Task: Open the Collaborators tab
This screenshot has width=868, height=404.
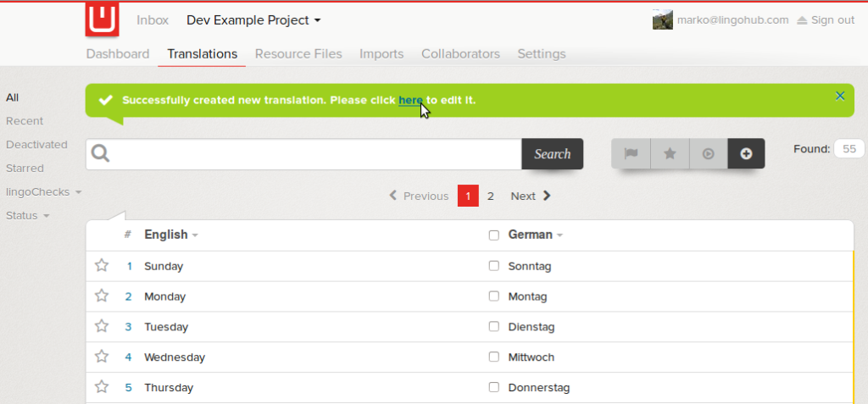Action: coord(460,53)
